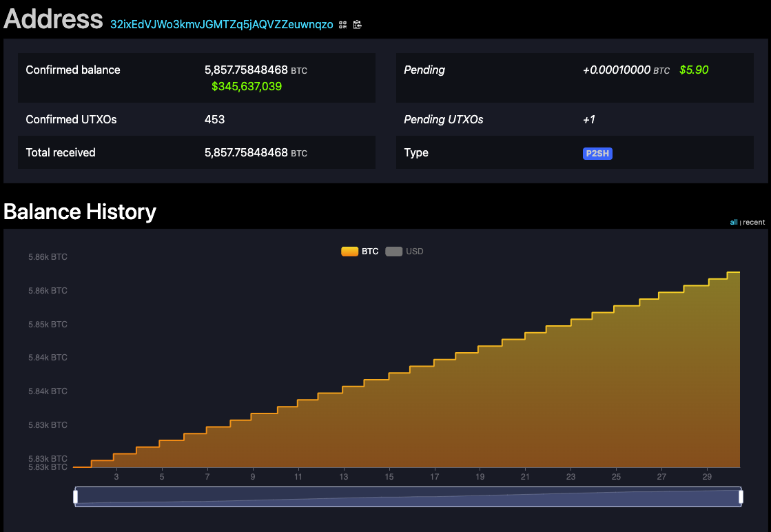Switch balance history to 'recent'
The image size is (771, 532).
(754, 222)
